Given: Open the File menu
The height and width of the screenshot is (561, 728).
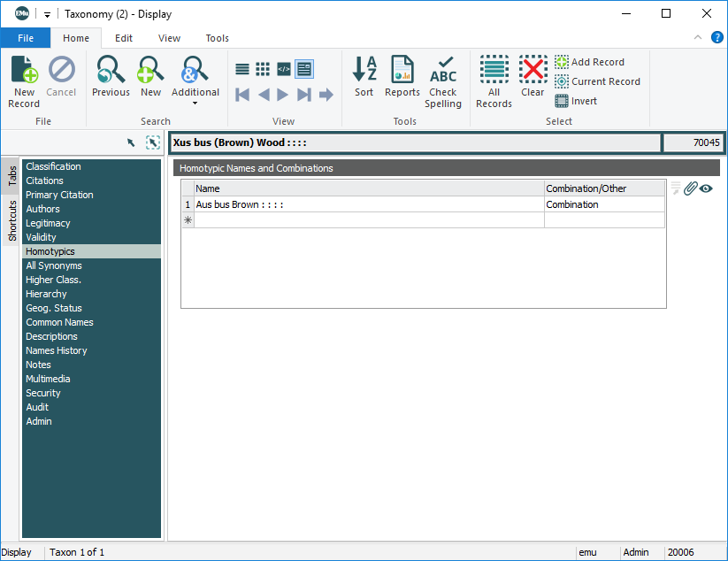Looking at the screenshot, I should click(x=26, y=38).
